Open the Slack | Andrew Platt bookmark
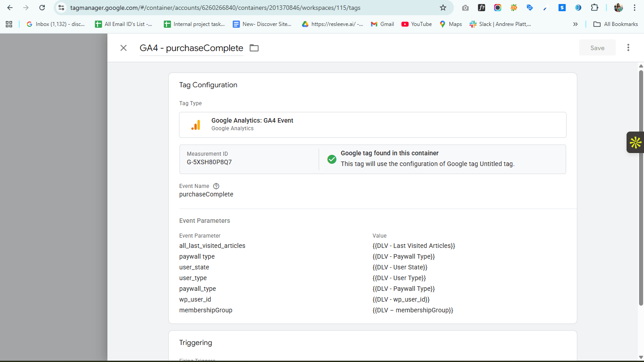 coord(500,24)
